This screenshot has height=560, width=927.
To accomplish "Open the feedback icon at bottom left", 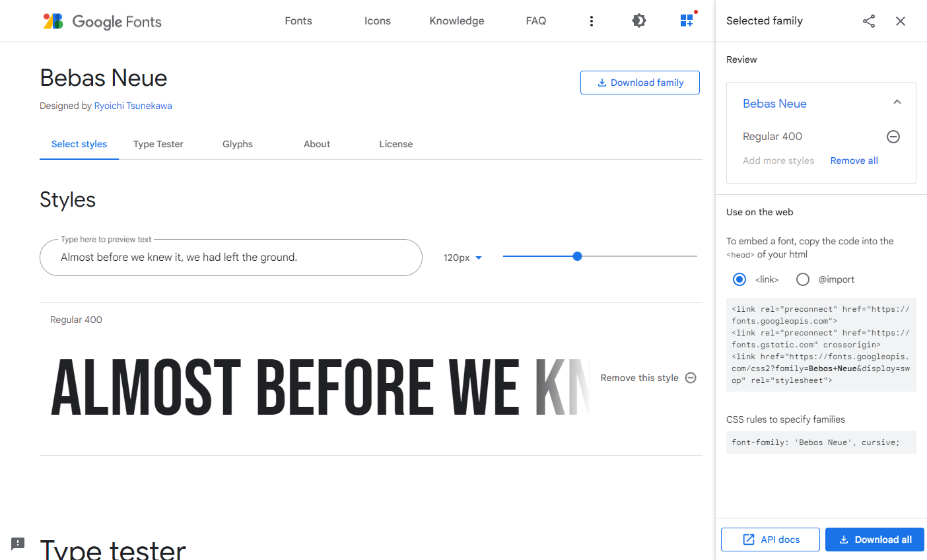I will pyautogui.click(x=18, y=543).
